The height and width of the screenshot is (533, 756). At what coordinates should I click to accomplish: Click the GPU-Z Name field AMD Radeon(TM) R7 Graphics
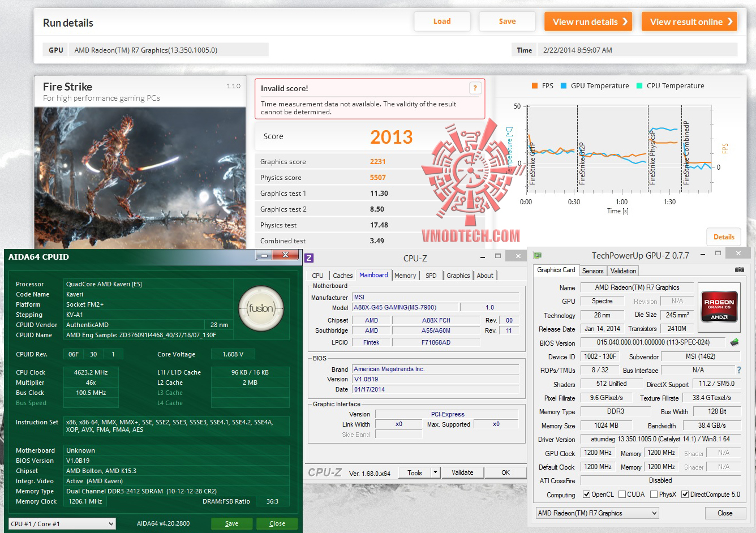point(637,287)
